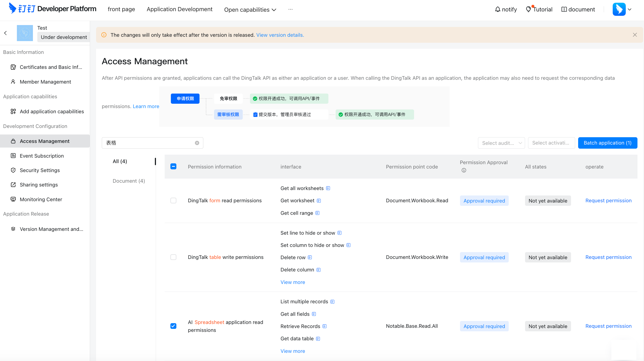Toggle the select-all header checkbox
The width and height of the screenshot is (644, 361).
point(173,166)
